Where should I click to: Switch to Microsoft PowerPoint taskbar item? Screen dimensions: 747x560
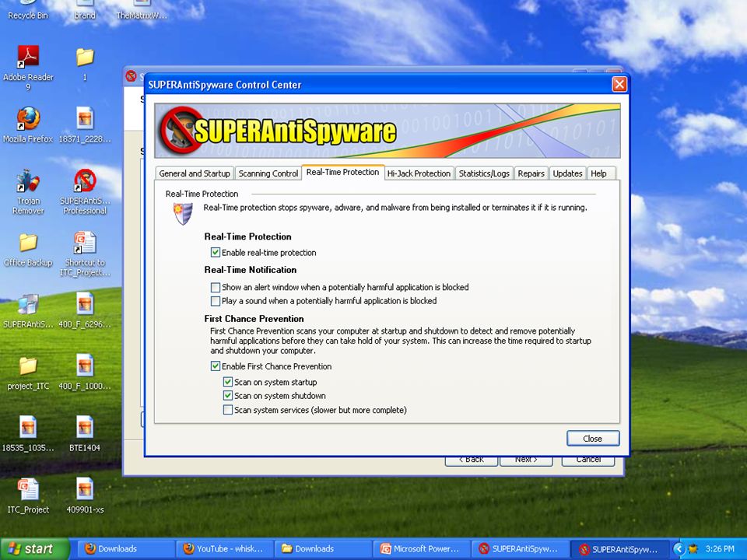click(x=421, y=548)
